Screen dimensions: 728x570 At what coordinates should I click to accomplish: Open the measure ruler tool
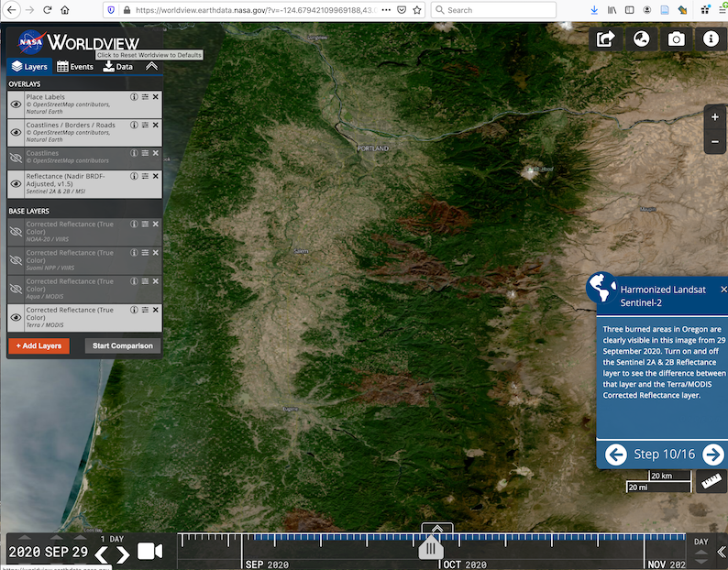tap(711, 481)
